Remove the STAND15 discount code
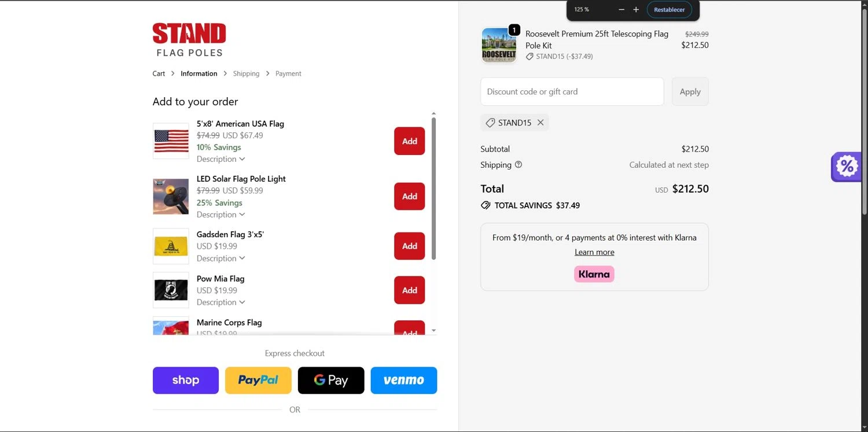This screenshot has height=432, width=868. (x=540, y=123)
